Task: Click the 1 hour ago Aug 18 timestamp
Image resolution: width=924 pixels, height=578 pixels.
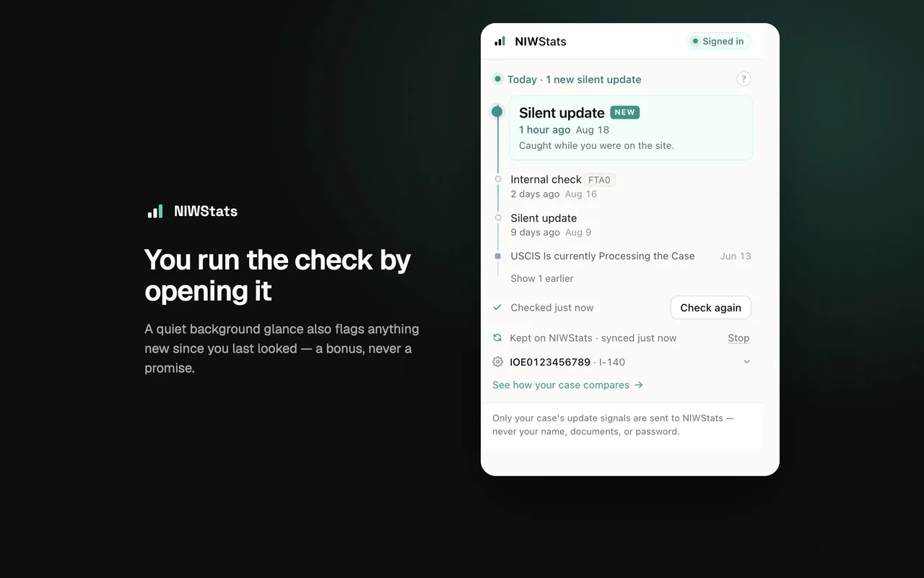Action: (564, 130)
